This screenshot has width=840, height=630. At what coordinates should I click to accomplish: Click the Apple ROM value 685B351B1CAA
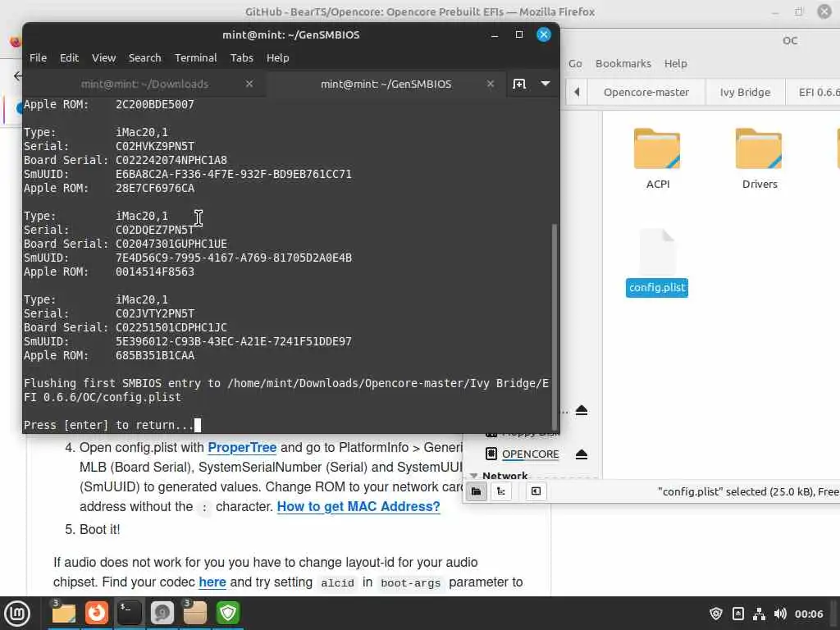pyautogui.click(x=155, y=355)
